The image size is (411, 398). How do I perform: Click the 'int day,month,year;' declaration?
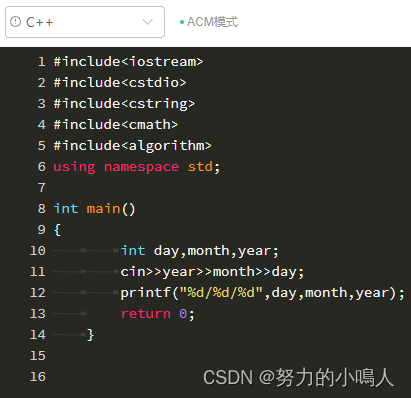(x=199, y=251)
